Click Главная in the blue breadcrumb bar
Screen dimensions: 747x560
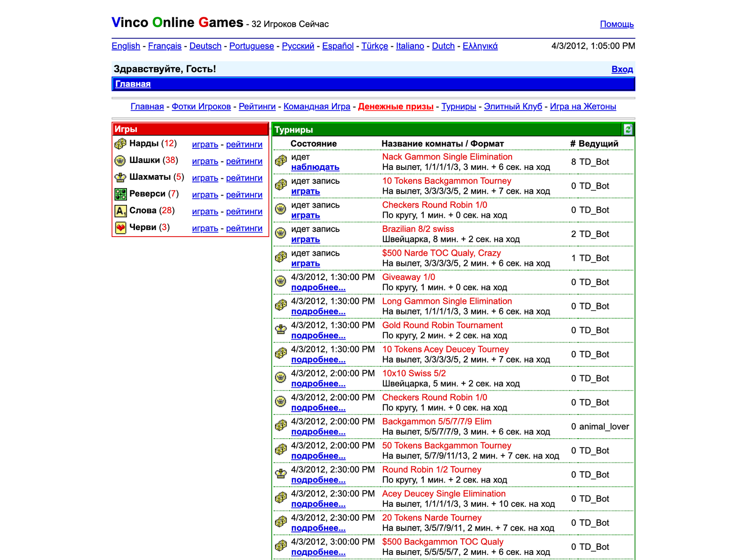[133, 84]
